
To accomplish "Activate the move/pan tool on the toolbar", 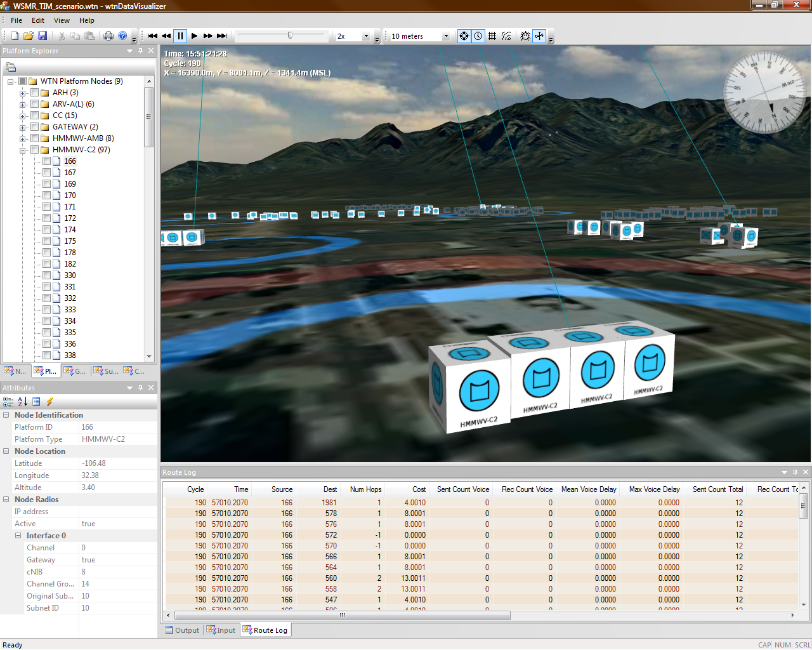I will point(539,36).
